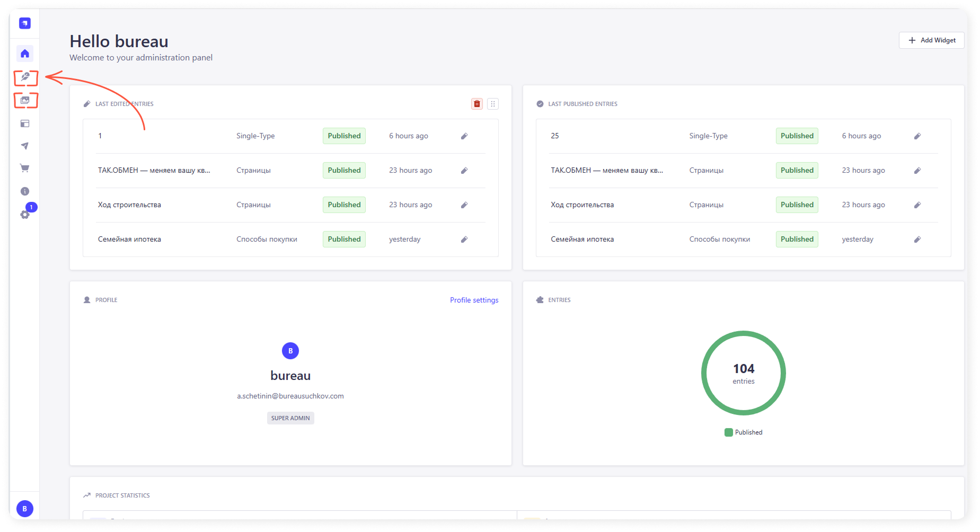Open Settings gear with notification badge
Screen dimensions: 980x532
pos(25,215)
